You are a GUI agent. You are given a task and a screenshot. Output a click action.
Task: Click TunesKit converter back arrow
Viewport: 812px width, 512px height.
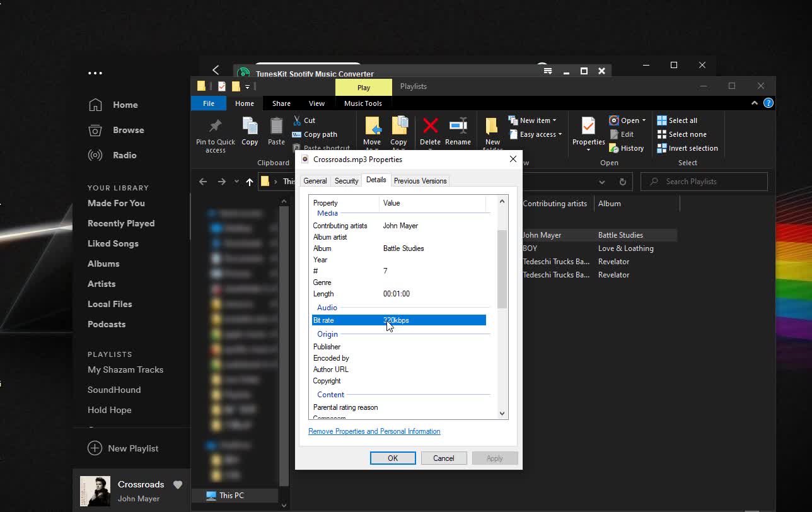(x=216, y=70)
